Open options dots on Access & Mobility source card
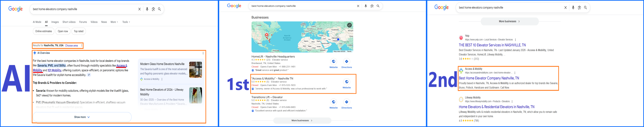The image size is (644, 127). coord(162,79)
